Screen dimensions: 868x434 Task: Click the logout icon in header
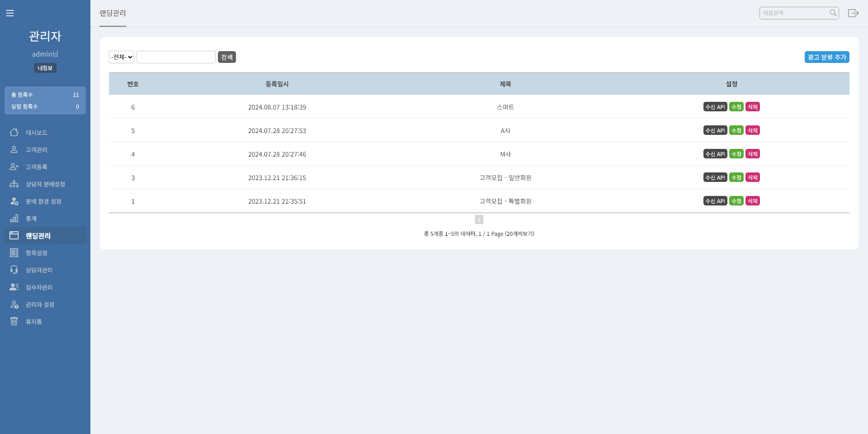tap(853, 13)
